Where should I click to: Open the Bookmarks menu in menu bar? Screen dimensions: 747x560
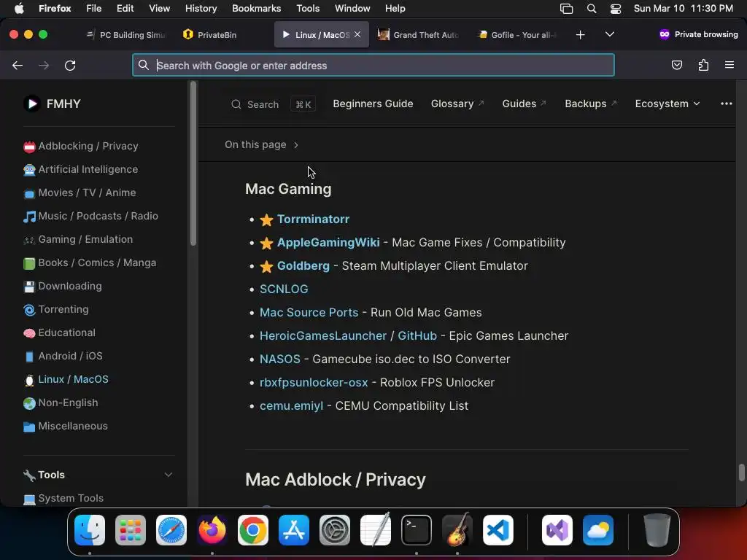click(256, 9)
